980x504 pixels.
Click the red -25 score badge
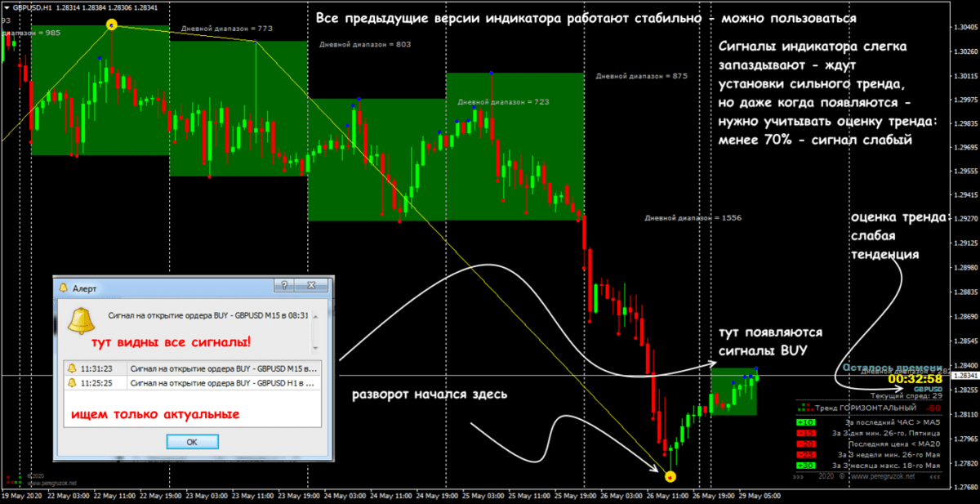(805, 453)
